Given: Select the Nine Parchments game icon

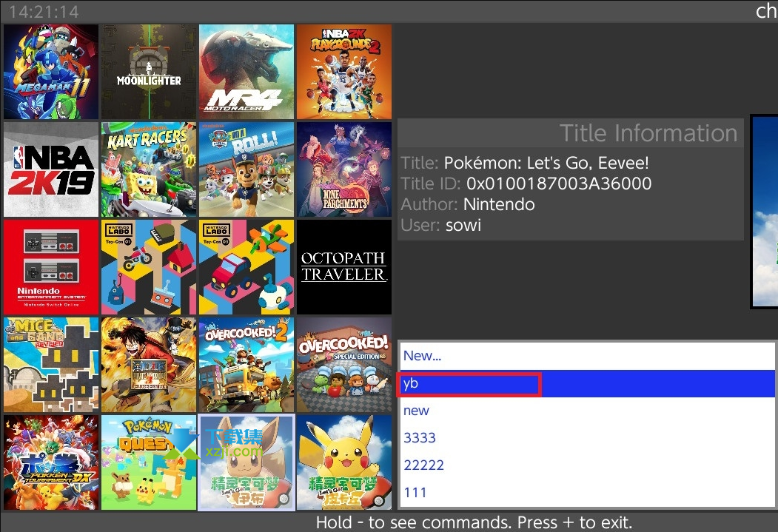Looking at the screenshot, I should pyautogui.click(x=344, y=169).
